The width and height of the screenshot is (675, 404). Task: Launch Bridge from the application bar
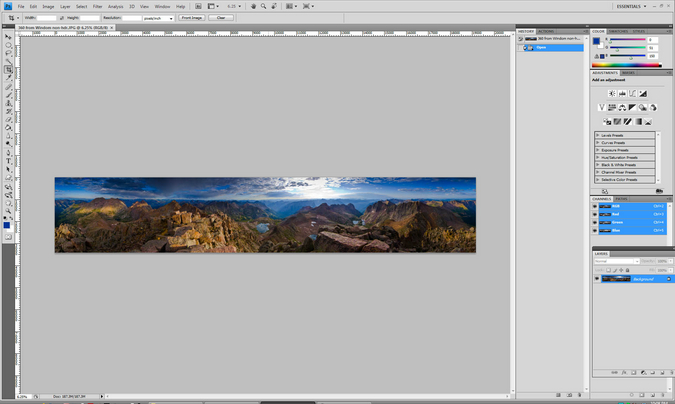coord(198,6)
